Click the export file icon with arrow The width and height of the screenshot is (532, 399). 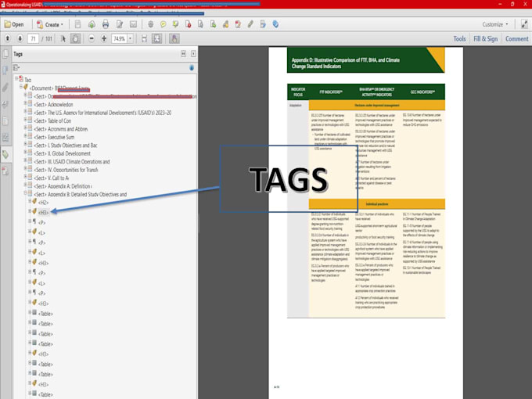coord(263,24)
